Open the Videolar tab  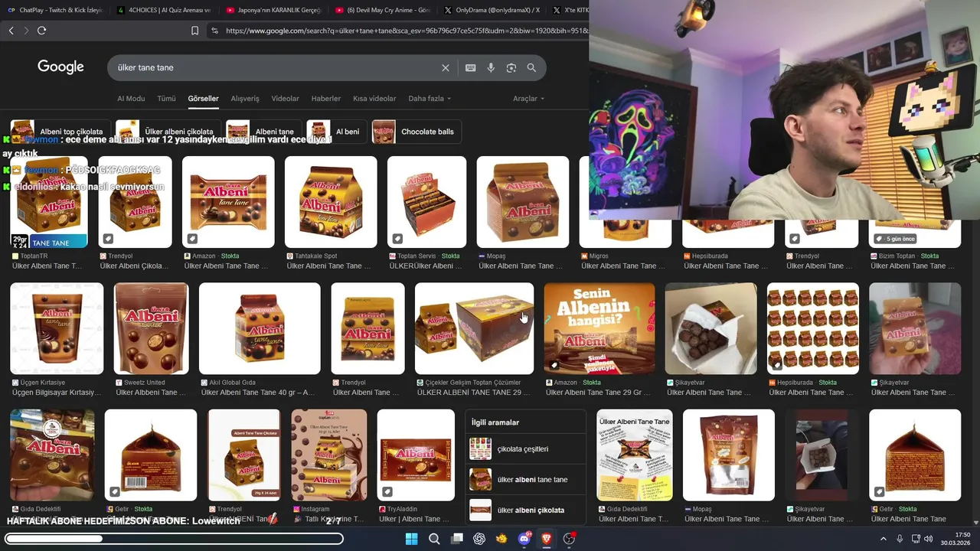tap(286, 99)
